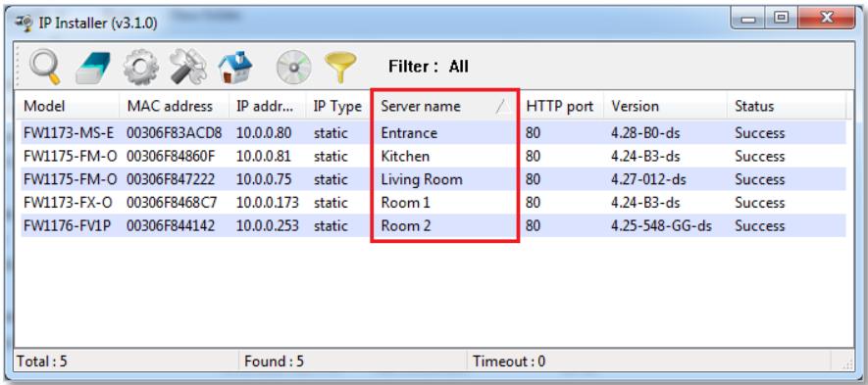
Task: Select the Entrance server name
Action: [x=409, y=133]
